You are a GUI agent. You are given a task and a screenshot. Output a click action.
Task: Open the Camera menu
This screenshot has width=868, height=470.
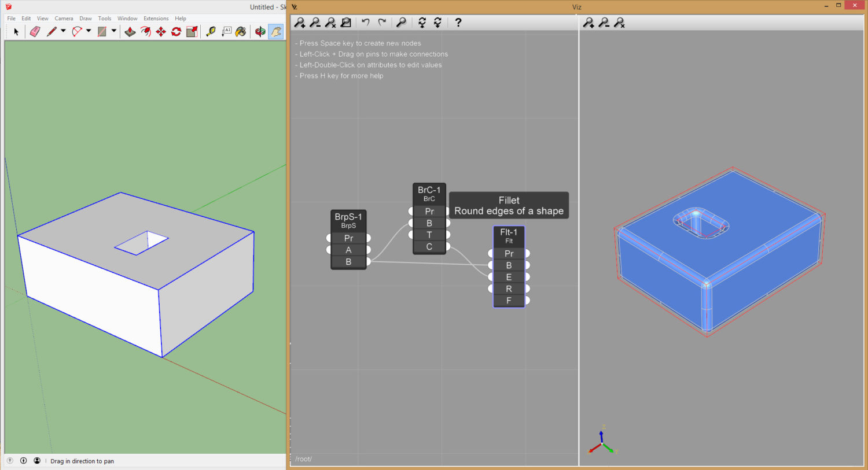(64, 18)
